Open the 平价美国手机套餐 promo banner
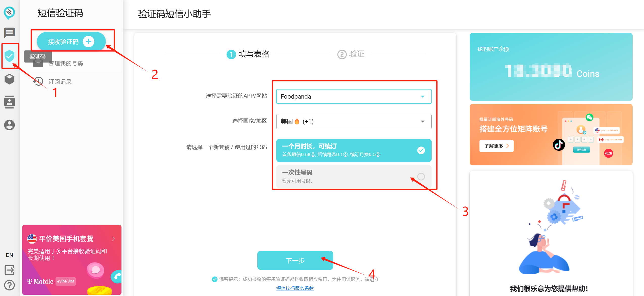644x296 pixels. click(72, 260)
